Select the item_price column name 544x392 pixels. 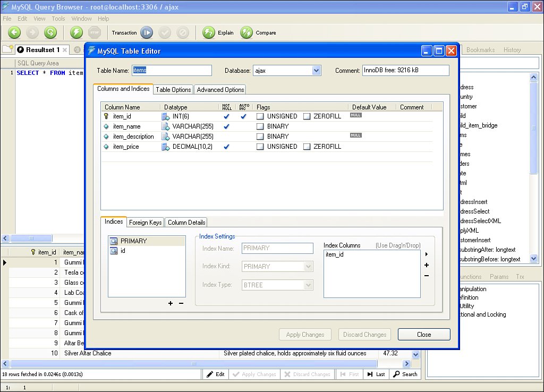pos(125,147)
